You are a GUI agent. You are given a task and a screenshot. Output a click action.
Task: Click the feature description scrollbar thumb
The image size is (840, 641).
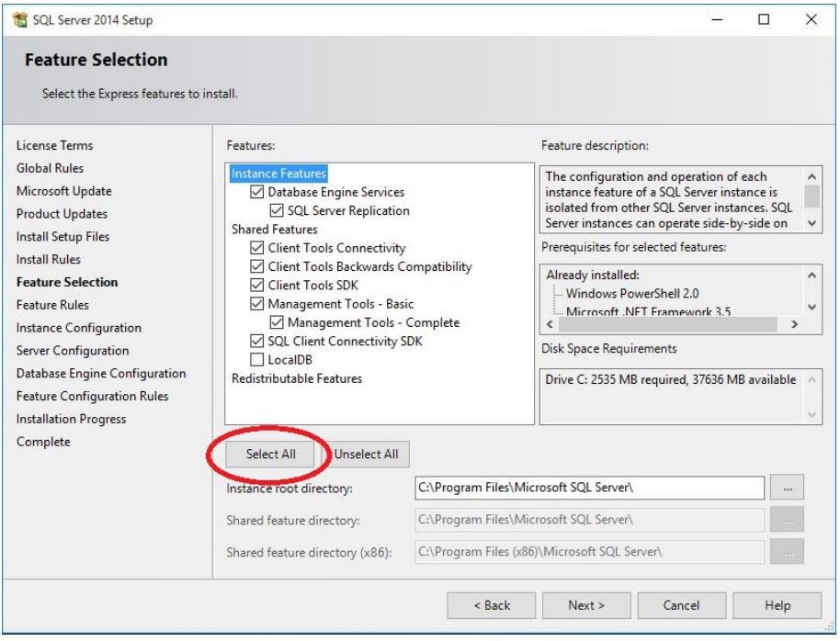(812, 196)
